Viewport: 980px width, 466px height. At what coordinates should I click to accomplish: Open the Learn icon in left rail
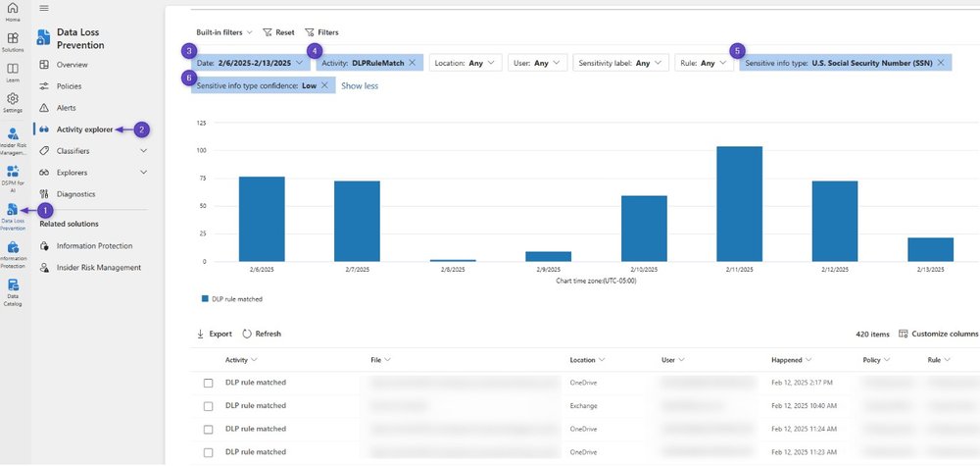(x=13, y=72)
